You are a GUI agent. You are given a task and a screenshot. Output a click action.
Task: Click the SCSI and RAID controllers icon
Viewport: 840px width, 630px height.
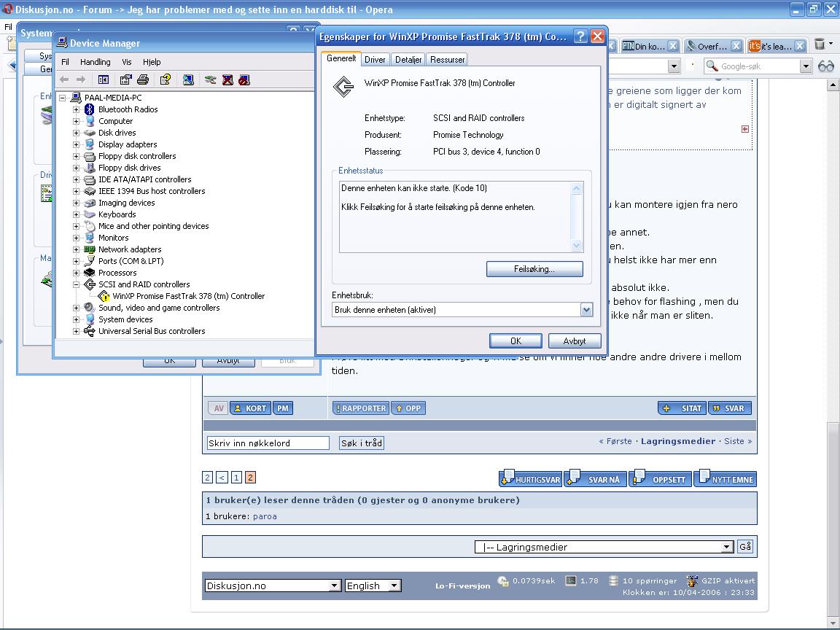pos(90,284)
